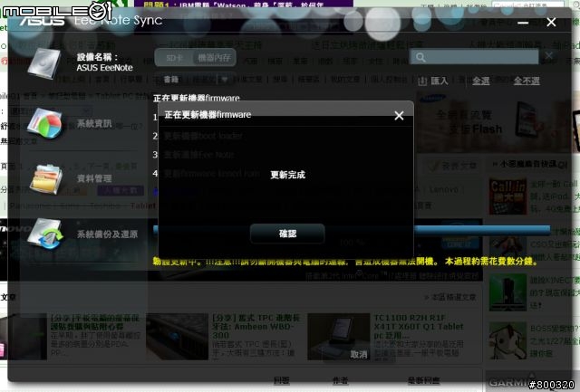The width and height of the screenshot is (580, 392).
Task: Click the 取消 cancel button
Action: coord(359,355)
